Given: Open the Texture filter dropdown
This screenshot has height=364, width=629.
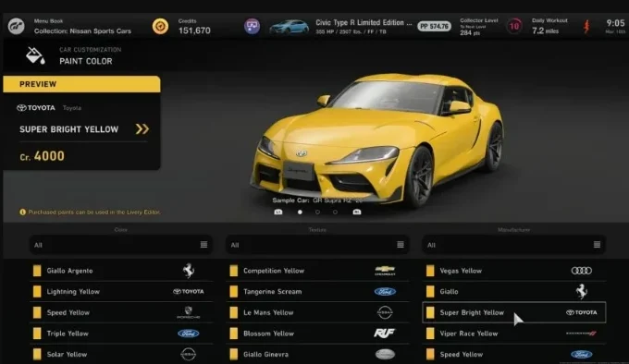Looking at the screenshot, I should click(x=317, y=245).
